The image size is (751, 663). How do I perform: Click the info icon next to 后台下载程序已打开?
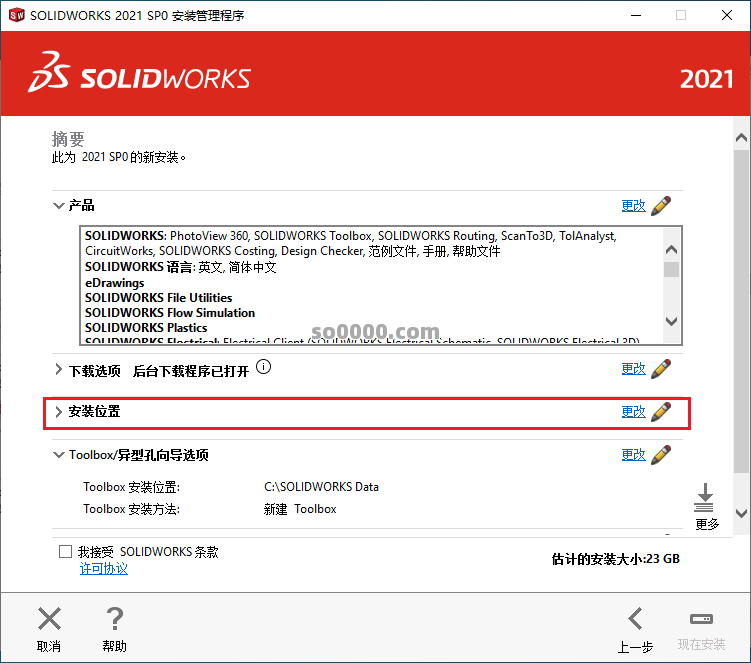263,367
